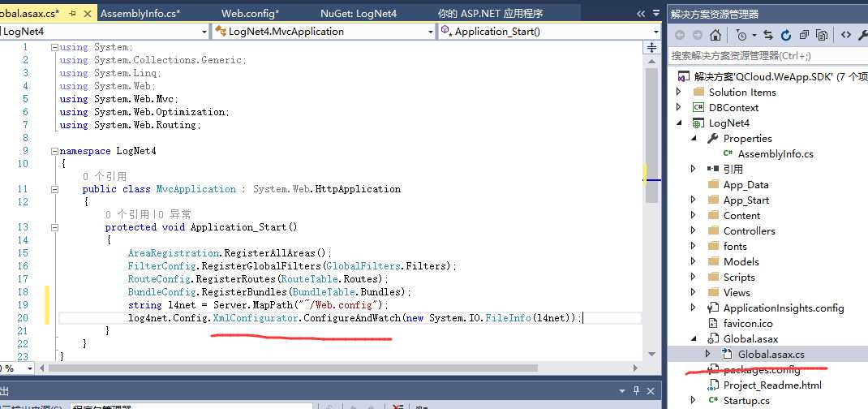Toggle Show All Files in Solution Explorer

(x=822, y=36)
